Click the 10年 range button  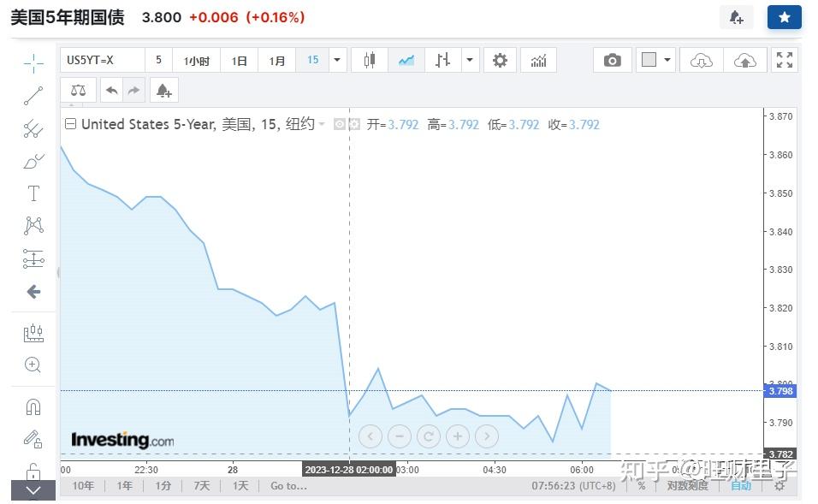[83, 486]
